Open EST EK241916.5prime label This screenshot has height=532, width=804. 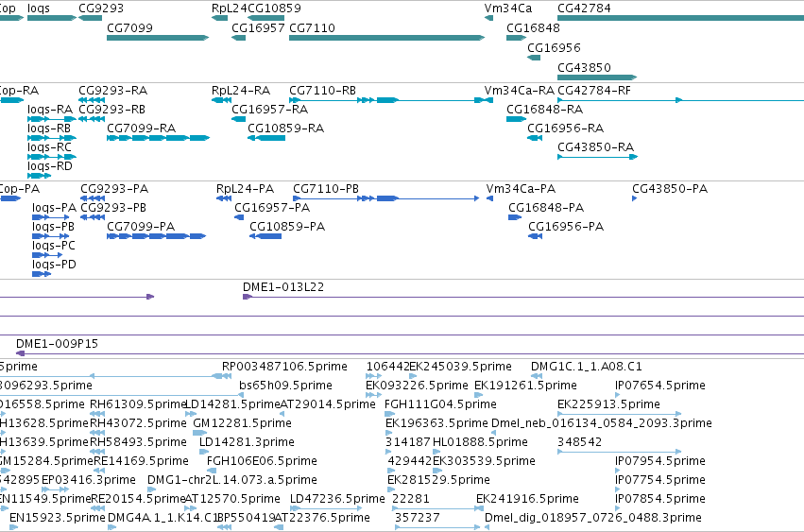(x=527, y=499)
